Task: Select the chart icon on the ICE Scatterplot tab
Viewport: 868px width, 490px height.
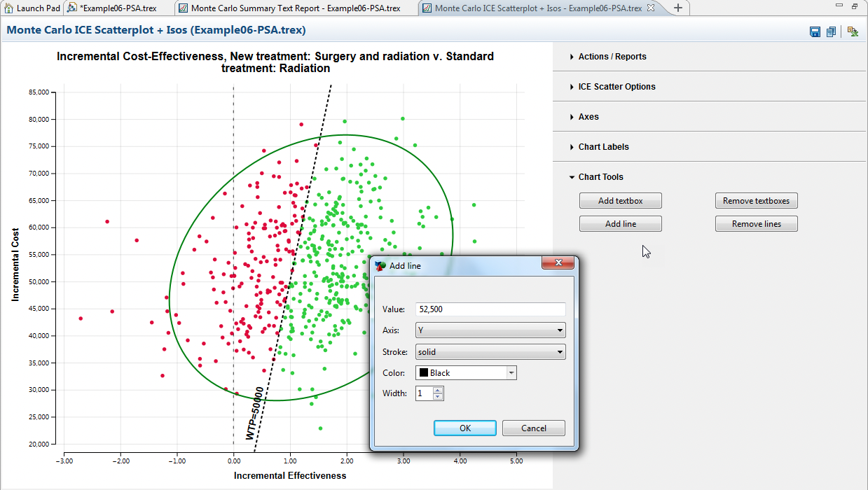Action: (427, 8)
